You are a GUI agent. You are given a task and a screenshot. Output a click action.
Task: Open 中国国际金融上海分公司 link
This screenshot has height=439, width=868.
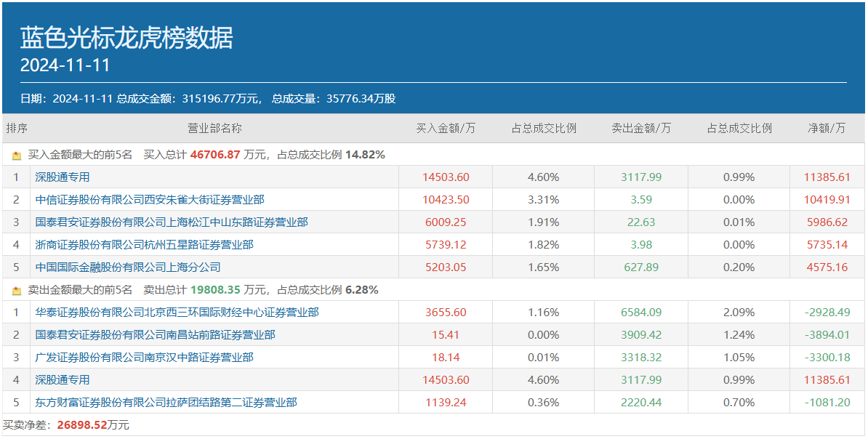(128, 267)
